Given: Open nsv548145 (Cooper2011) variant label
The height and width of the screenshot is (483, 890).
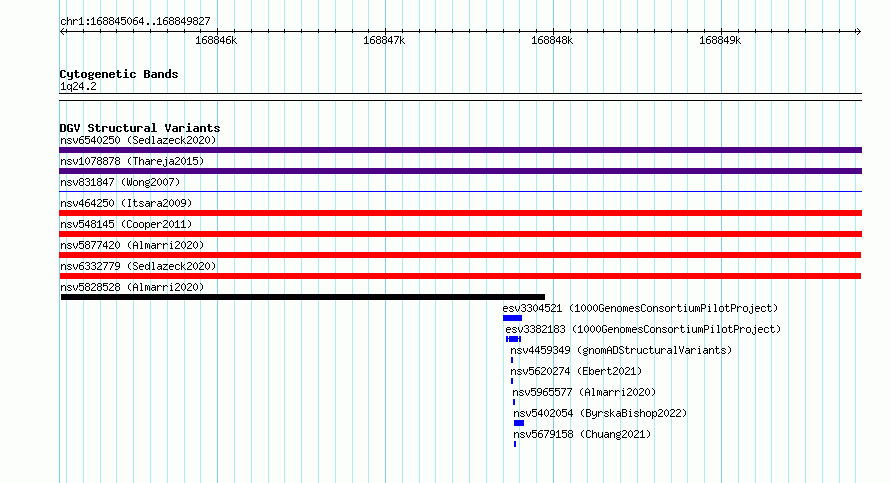Looking at the screenshot, I should (x=126, y=224).
